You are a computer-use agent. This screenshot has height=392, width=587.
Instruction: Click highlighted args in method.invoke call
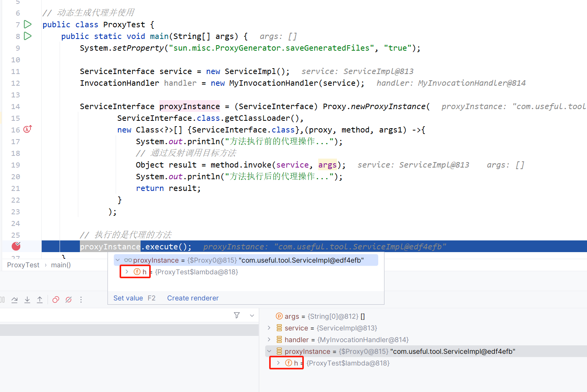(327, 165)
